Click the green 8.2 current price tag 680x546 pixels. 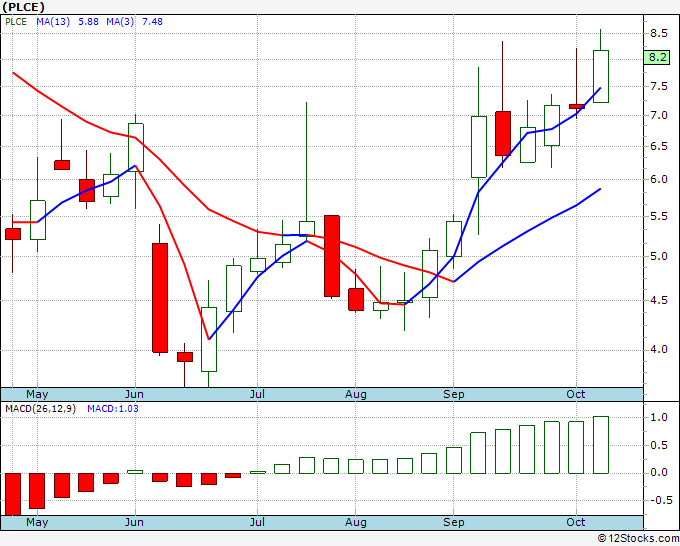(x=657, y=57)
